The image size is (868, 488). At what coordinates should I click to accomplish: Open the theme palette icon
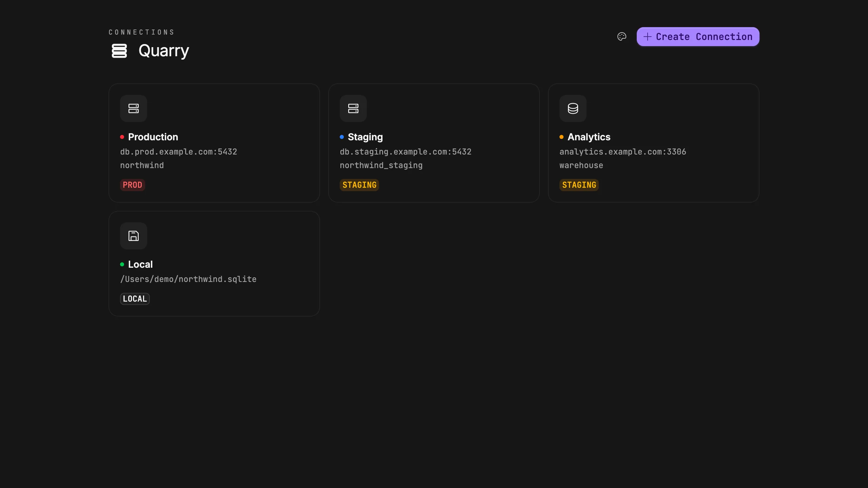click(x=622, y=37)
